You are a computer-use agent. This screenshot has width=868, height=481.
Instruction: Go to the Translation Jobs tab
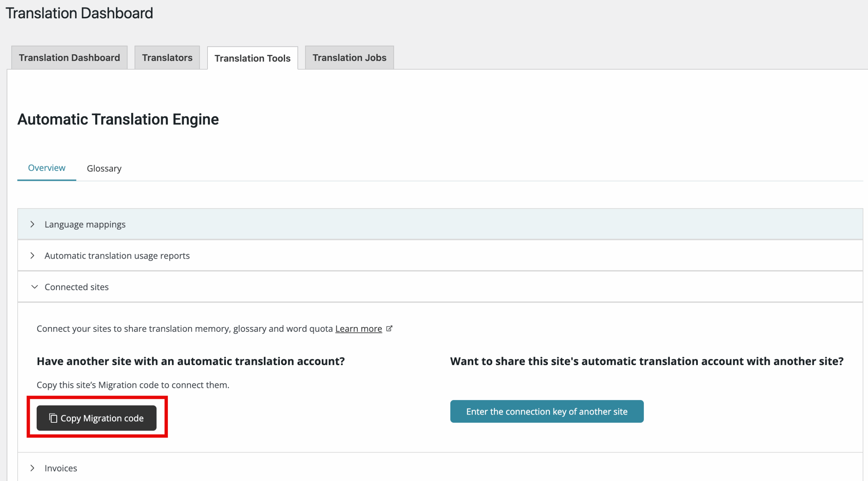click(349, 58)
